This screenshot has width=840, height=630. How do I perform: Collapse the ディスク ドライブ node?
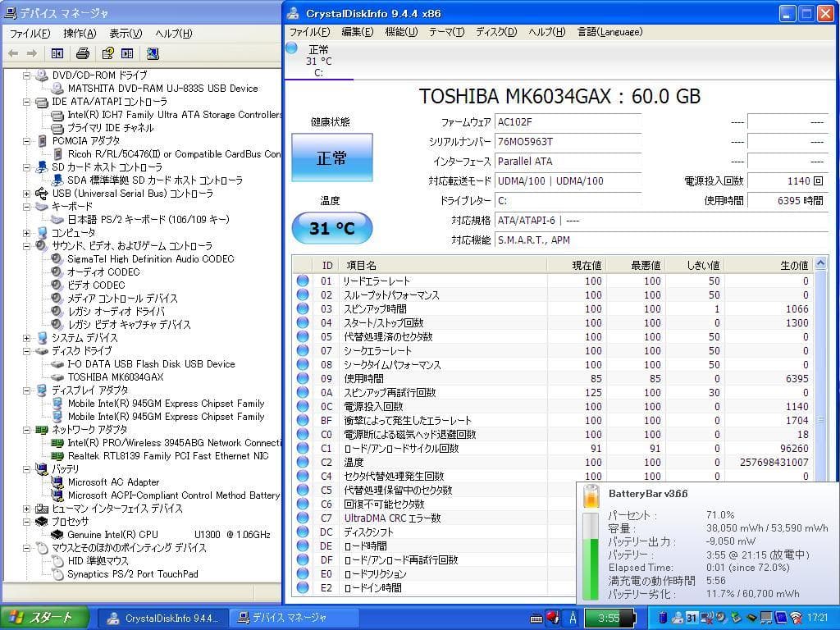26,351
